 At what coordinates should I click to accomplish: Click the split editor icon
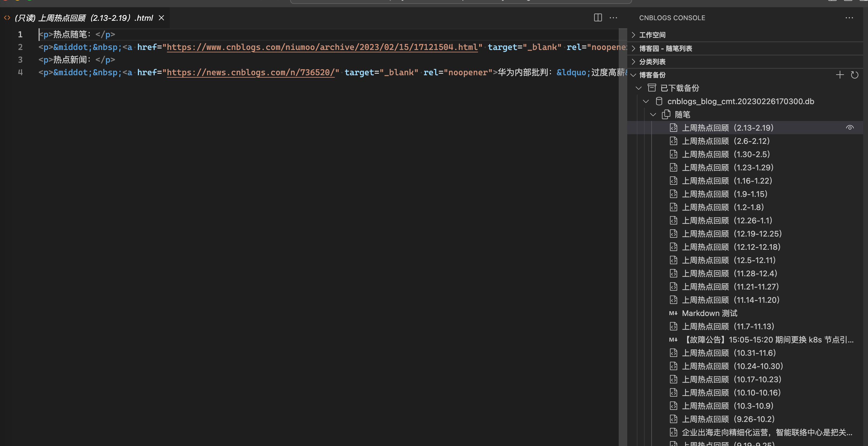point(598,17)
